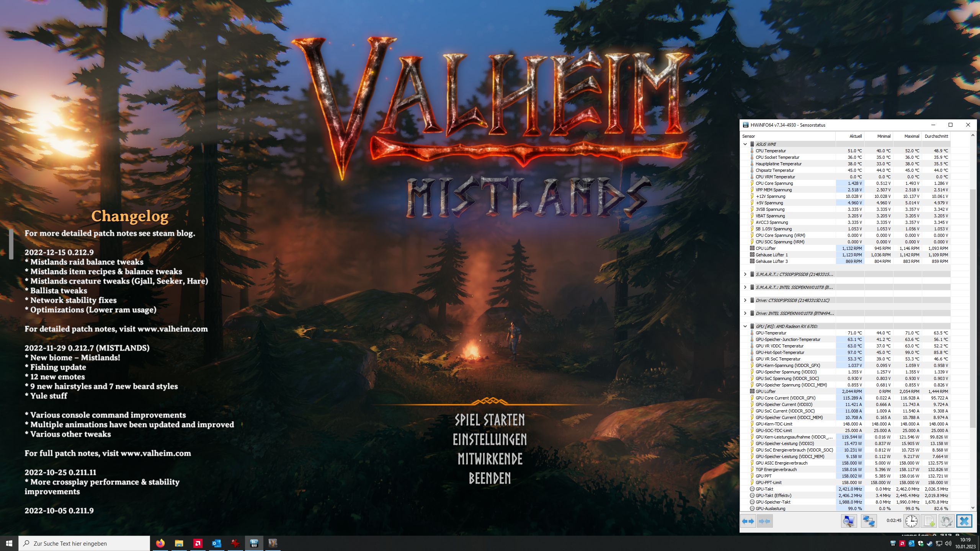Select MITWIRKENDE menu entry

click(490, 459)
